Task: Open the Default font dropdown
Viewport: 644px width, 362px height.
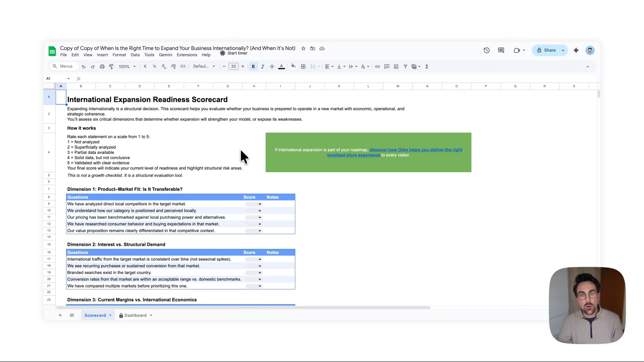Action: [x=204, y=66]
